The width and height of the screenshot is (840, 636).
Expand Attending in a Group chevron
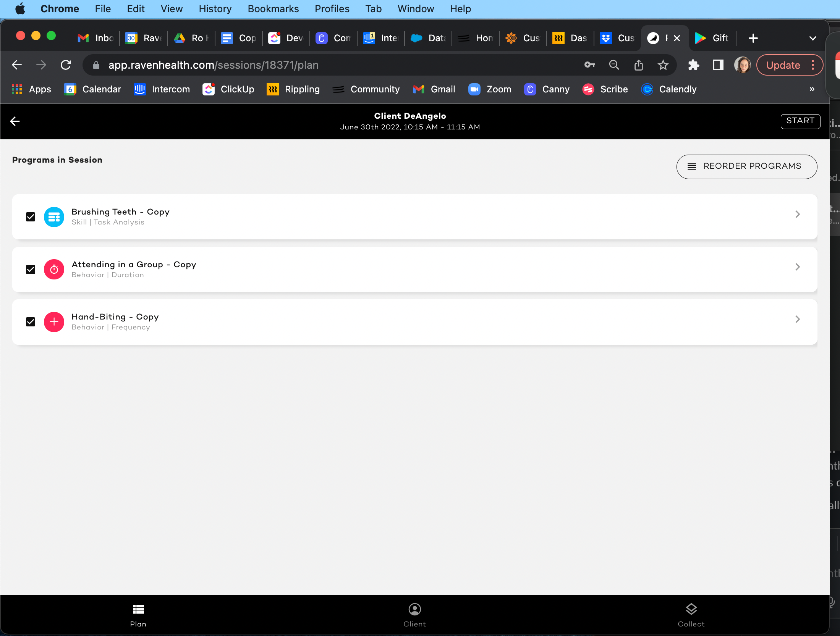(x=798, y=267)
